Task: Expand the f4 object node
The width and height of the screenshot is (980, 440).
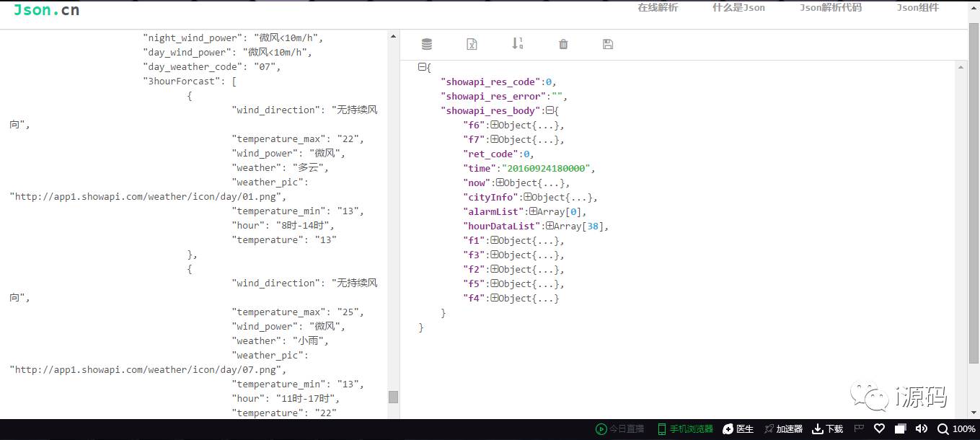Action: 495,298
